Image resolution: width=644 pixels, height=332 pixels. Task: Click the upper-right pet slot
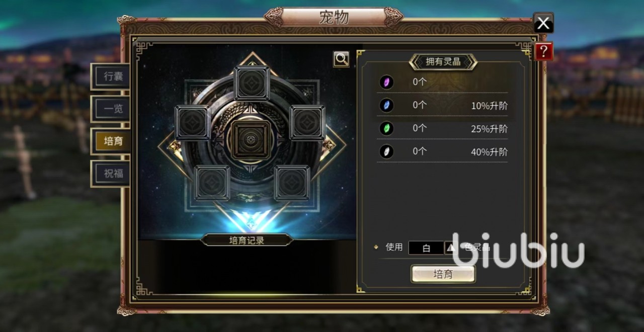(x=307, y=122)
